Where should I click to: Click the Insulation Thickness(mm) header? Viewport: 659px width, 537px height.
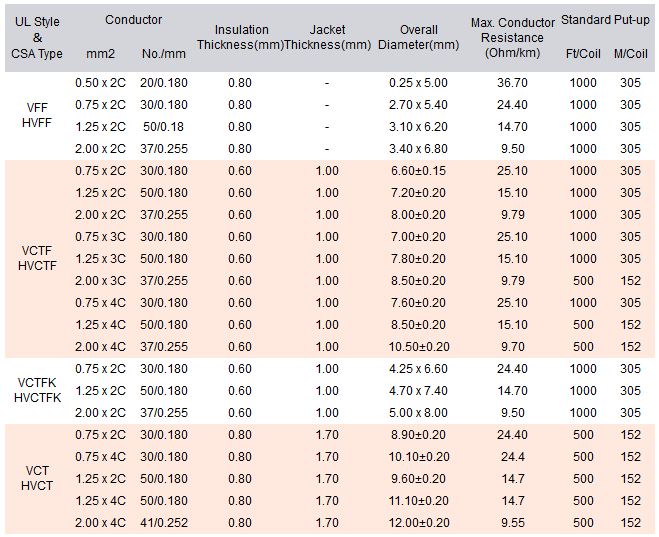pyautogui.click(x=240, y=37)
